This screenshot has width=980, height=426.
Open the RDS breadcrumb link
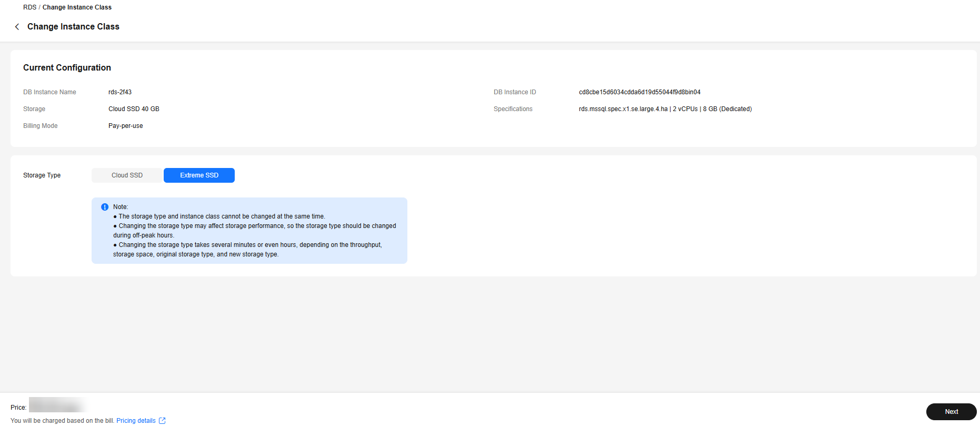click(x=29, y=7)
